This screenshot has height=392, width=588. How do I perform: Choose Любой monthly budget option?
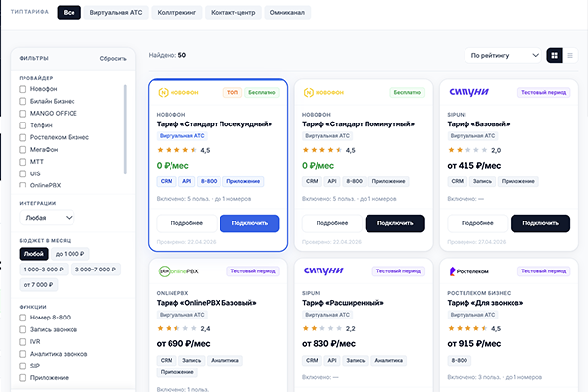33,254
